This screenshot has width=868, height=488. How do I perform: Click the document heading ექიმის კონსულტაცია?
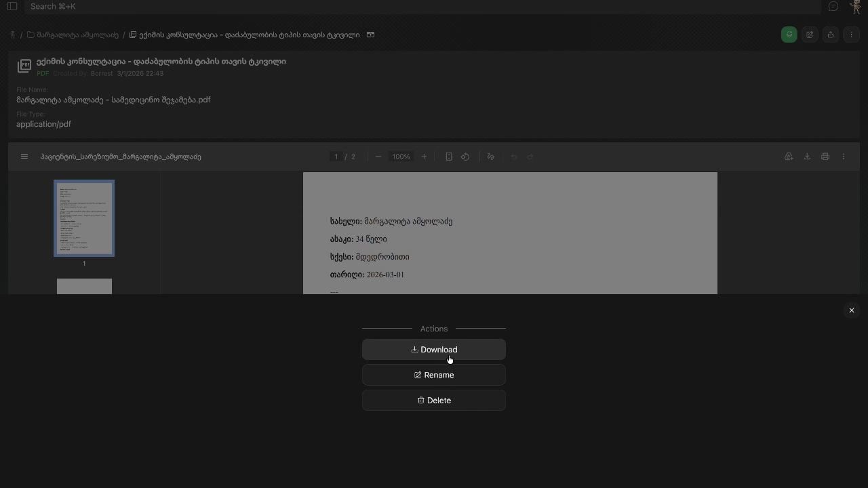tap(161, 61)
